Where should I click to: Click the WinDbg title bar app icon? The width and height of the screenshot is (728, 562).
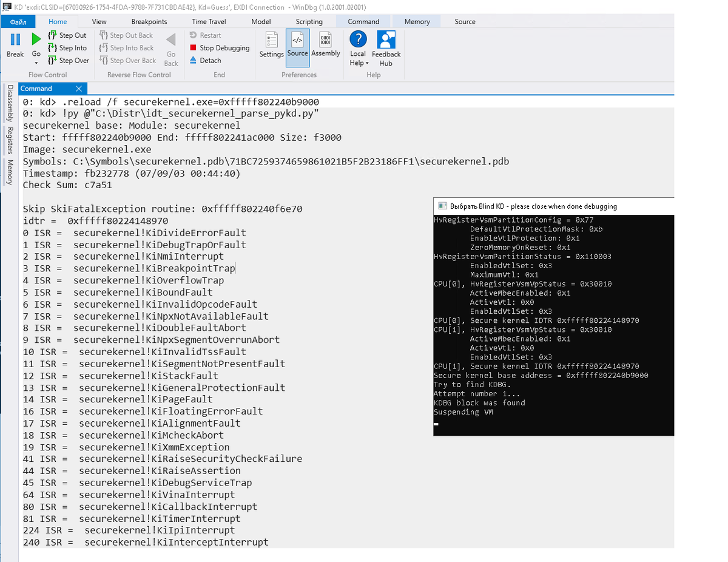[7, 7]
